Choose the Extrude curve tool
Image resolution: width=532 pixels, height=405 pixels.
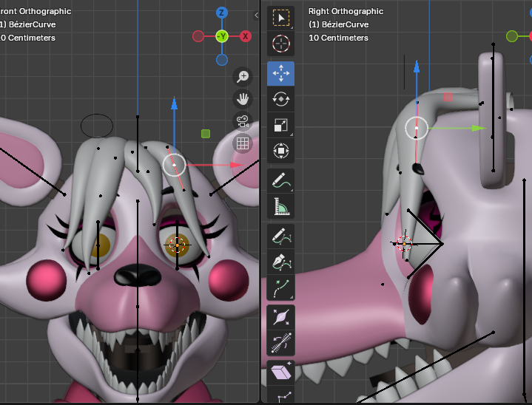281,287
